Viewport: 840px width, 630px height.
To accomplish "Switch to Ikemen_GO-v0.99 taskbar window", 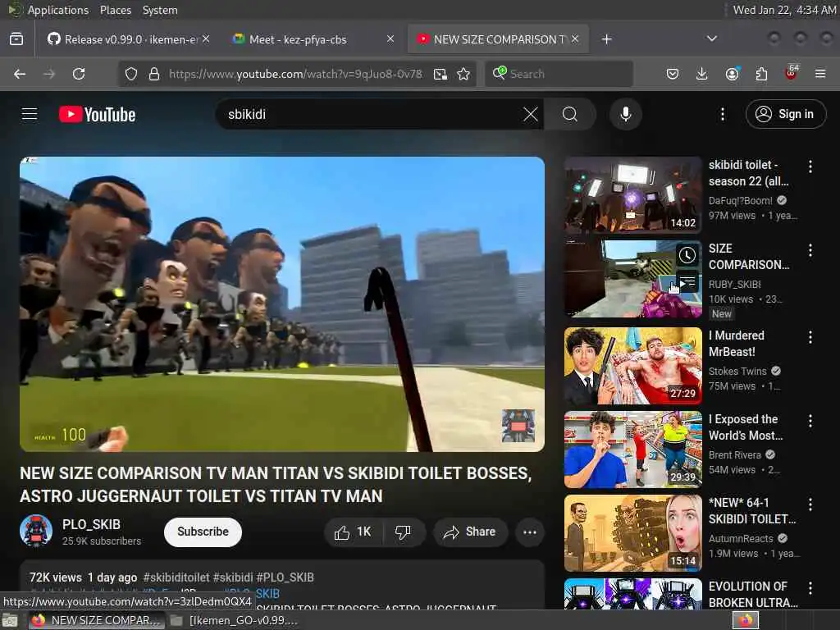I will click(x=234, y=620).
